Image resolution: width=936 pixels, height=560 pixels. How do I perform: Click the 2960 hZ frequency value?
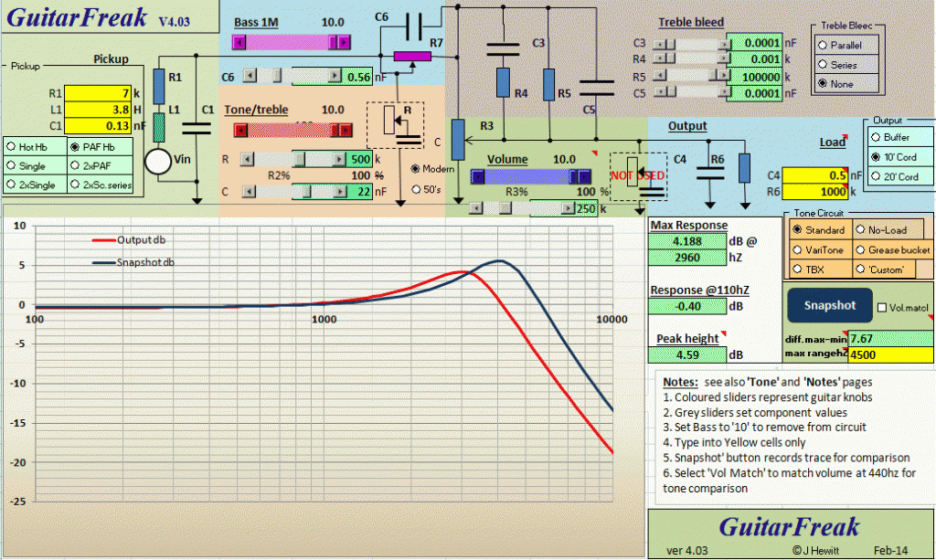pos(687,257)
